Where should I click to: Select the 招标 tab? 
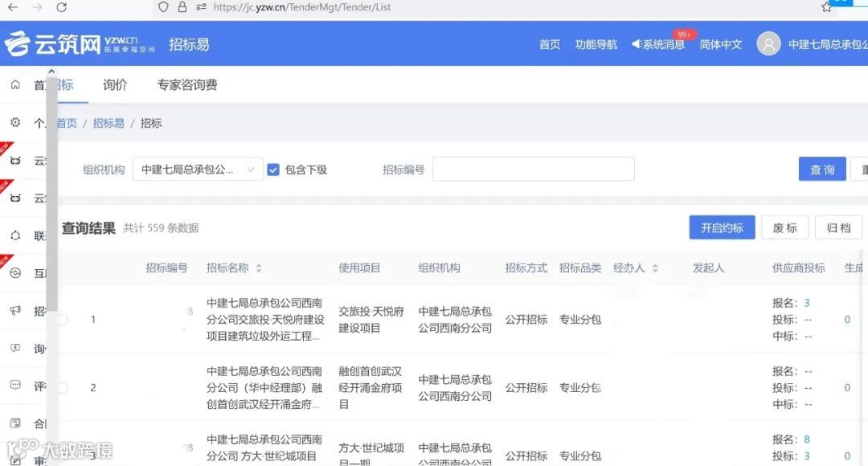(x=65, y=84)
